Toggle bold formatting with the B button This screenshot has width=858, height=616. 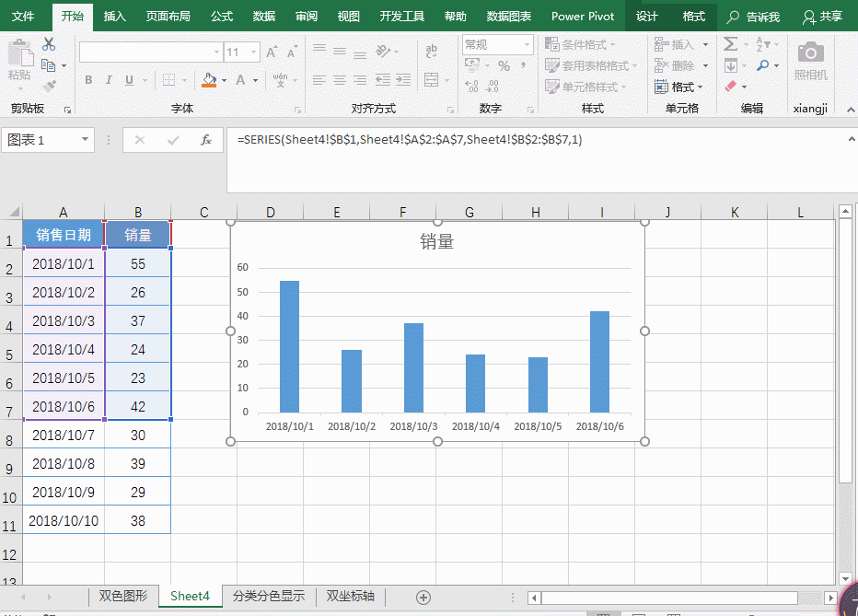pyautogui.click(x=87, y=81)
